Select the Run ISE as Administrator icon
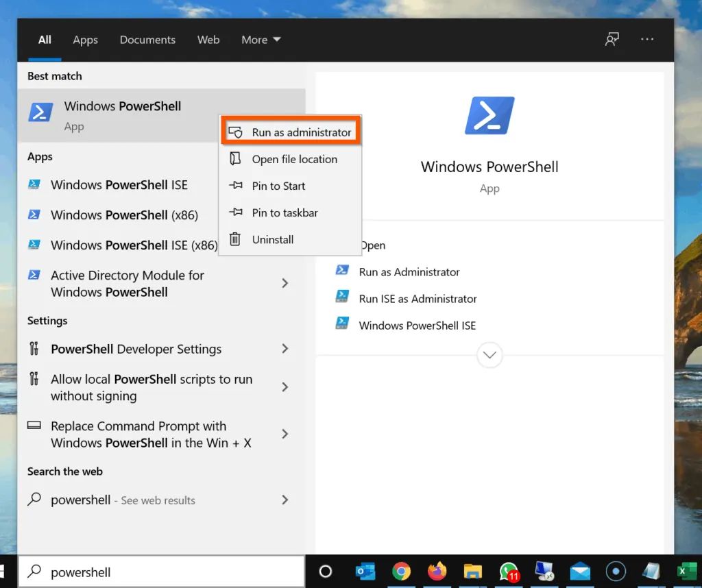 pyautogui.click(x=343, y=298)
